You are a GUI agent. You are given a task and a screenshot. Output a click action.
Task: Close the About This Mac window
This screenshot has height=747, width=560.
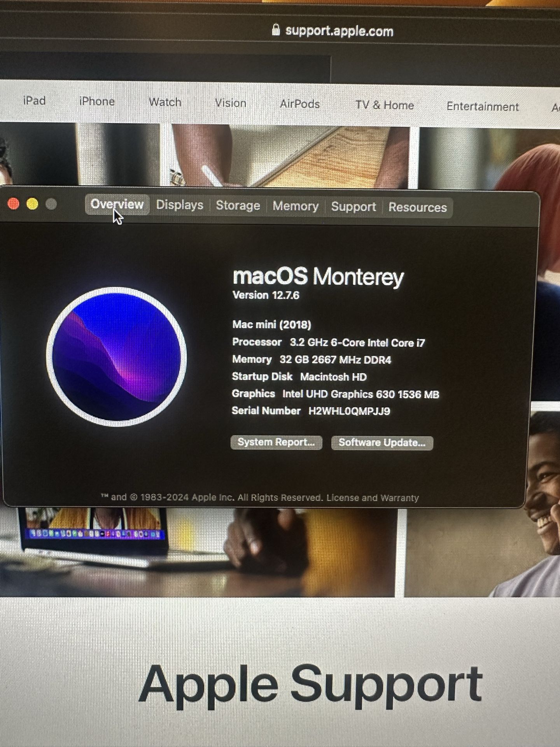(x=14, y=203)
